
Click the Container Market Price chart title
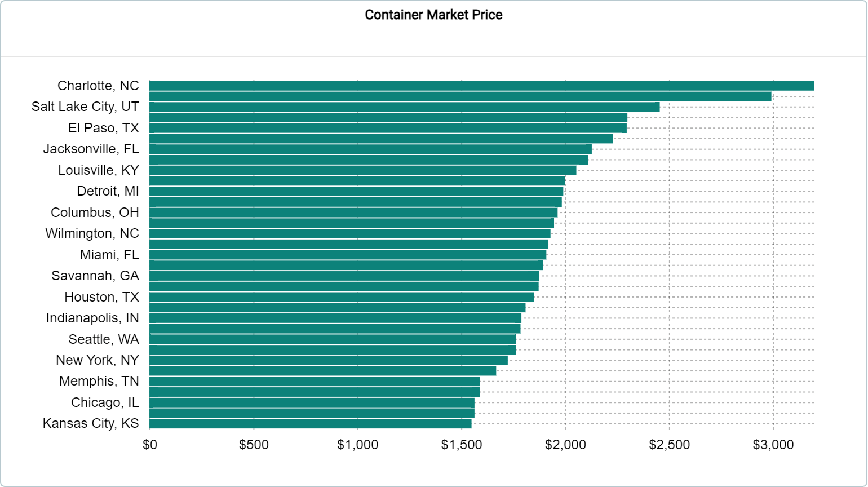click(x=433, y=15)
